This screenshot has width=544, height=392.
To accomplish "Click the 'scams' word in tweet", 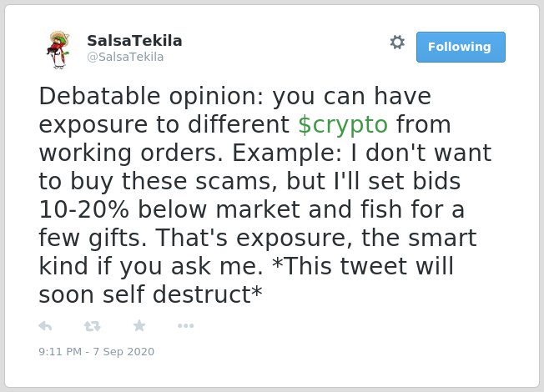I will [236, 182].
